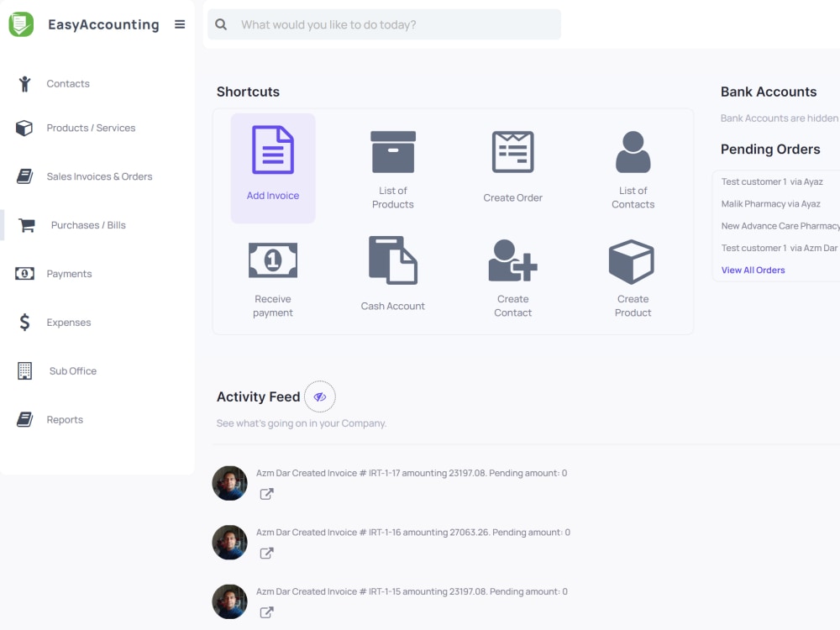840x630 pixels.
Task: Click the Sales Invoices & Orders book icon
Action: (24, 176)
